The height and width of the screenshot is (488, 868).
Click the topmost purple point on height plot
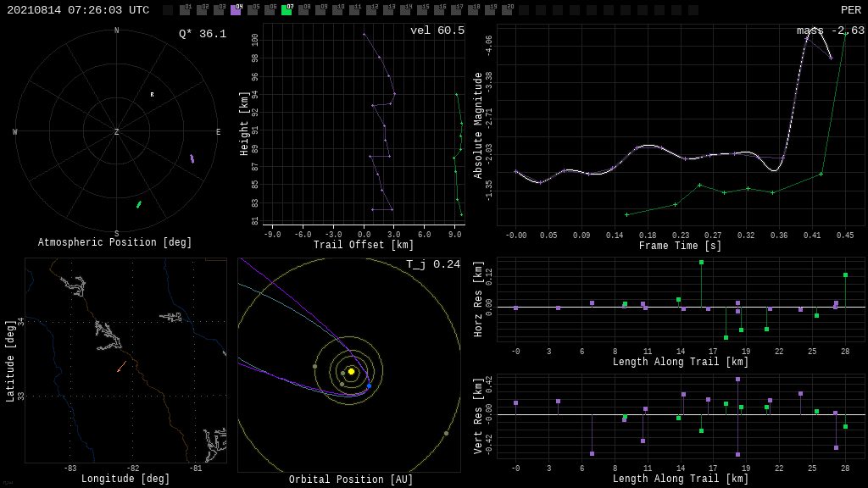[x=364, y=34]
